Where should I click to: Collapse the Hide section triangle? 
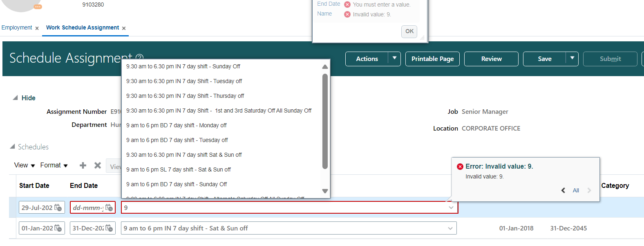click(x=15, y=98)
